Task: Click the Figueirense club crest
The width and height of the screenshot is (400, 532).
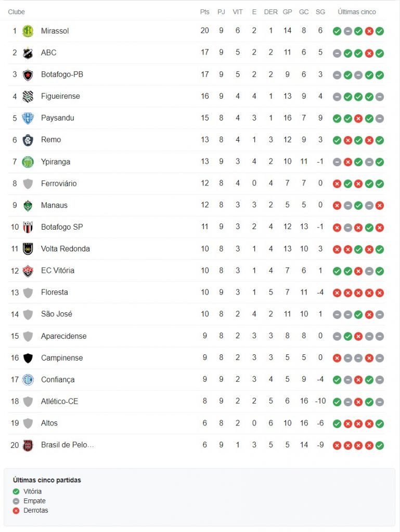Action: click(28, 96)
